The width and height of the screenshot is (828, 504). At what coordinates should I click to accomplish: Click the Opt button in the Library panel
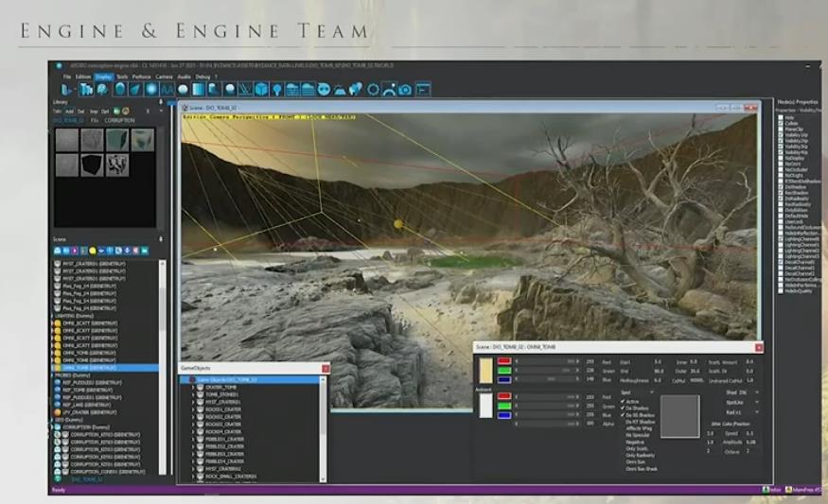coord(104,112)
